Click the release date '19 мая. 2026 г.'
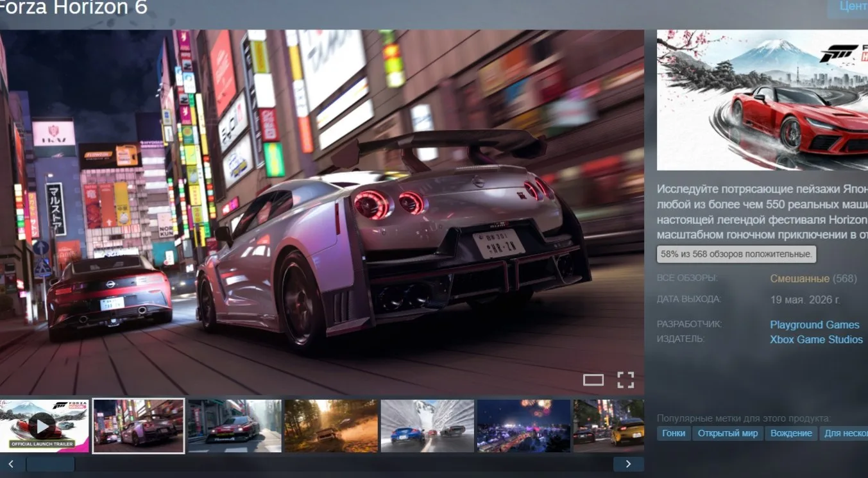Screen dimensions: 868x478 click(x=805, y=300)
